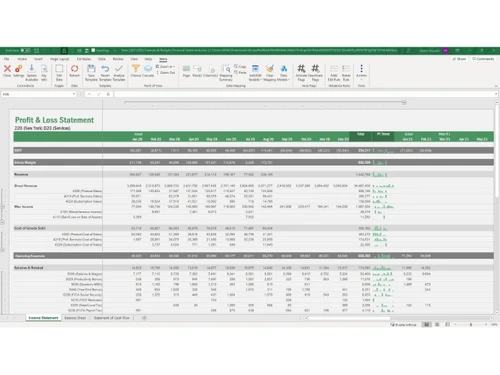Open the Actions dropdown menu
500x375 pixels.
click(361, 72)
